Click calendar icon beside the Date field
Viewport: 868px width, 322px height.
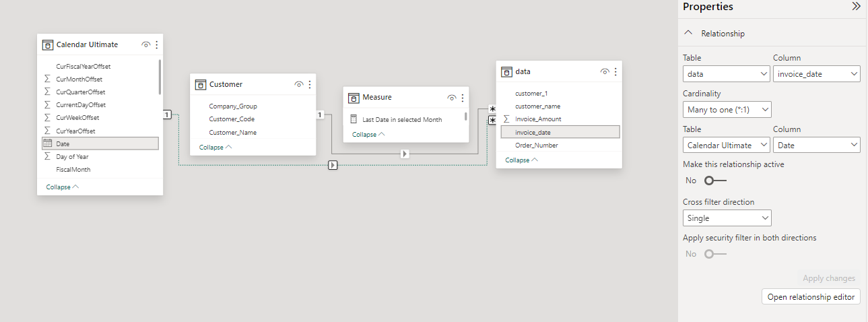47,143
